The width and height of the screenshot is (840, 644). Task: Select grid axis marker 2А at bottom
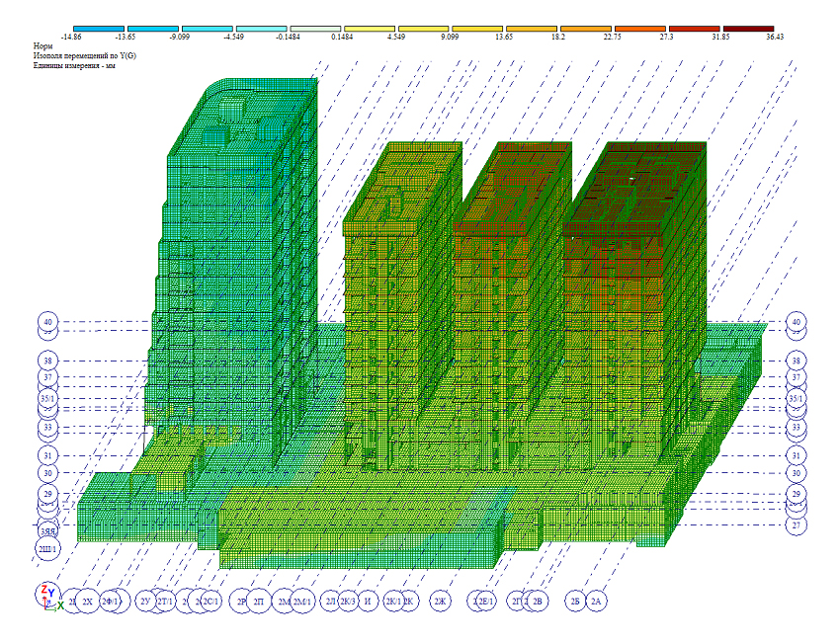[x=596, y=602]
